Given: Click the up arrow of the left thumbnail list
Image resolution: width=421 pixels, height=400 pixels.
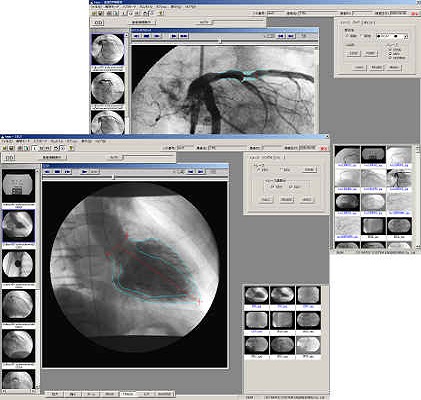Looking at the screenshot, I should 37,171.
